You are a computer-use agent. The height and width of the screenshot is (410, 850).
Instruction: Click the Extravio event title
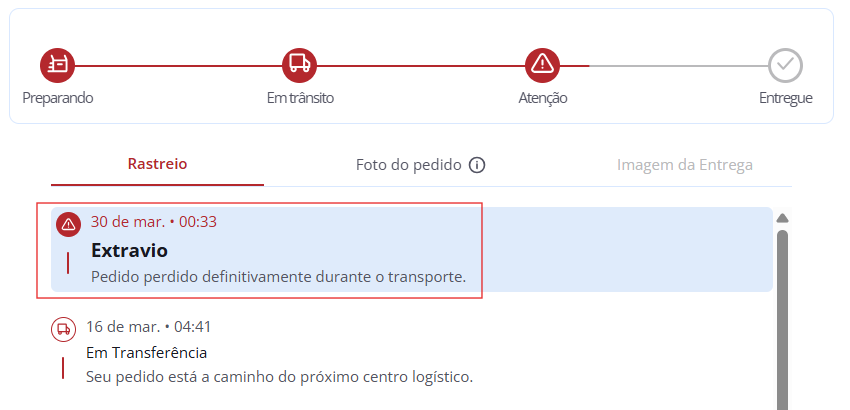point(129,250)
